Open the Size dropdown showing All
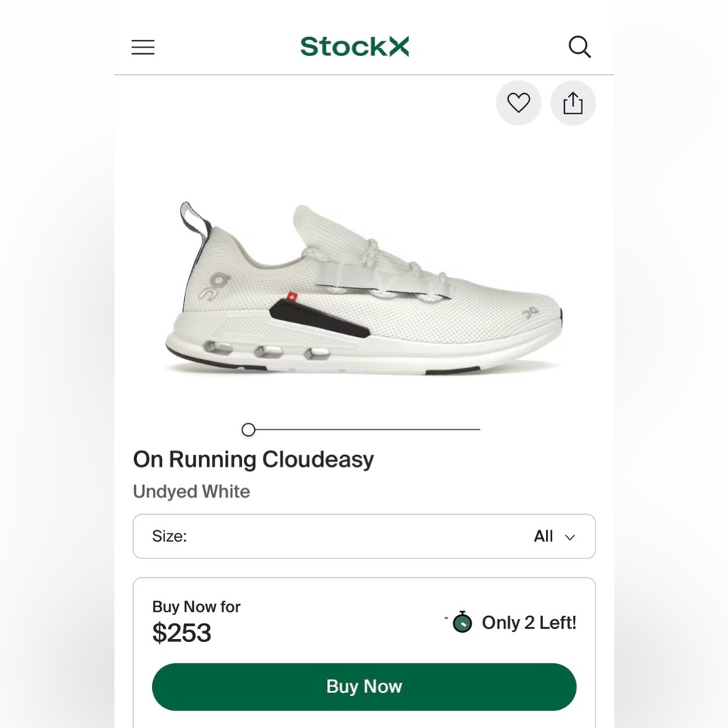This screenshot has width=728, height=728. pyautogui.click(x=364, y=537)
